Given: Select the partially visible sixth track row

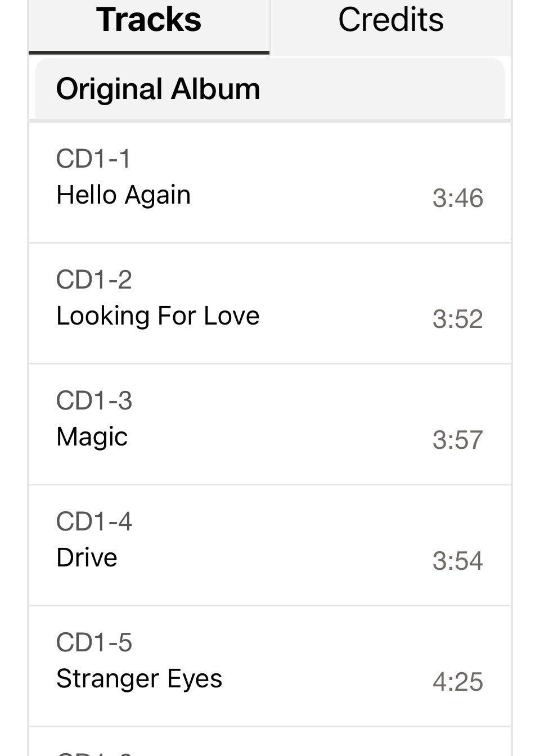Looking at the screenshot, I should tap(270, 742).
